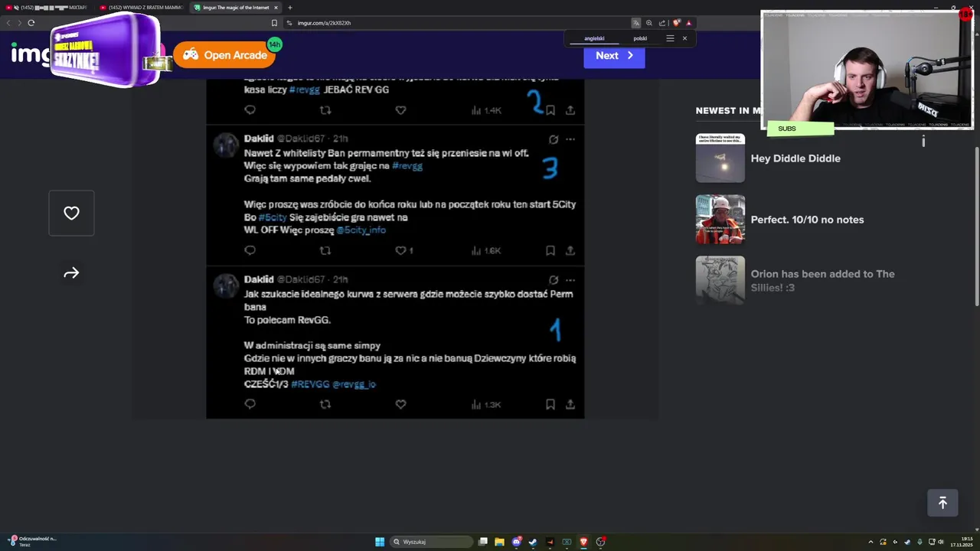Share the tweet with 1.6K views
The image size is (980, 551).
570,250
